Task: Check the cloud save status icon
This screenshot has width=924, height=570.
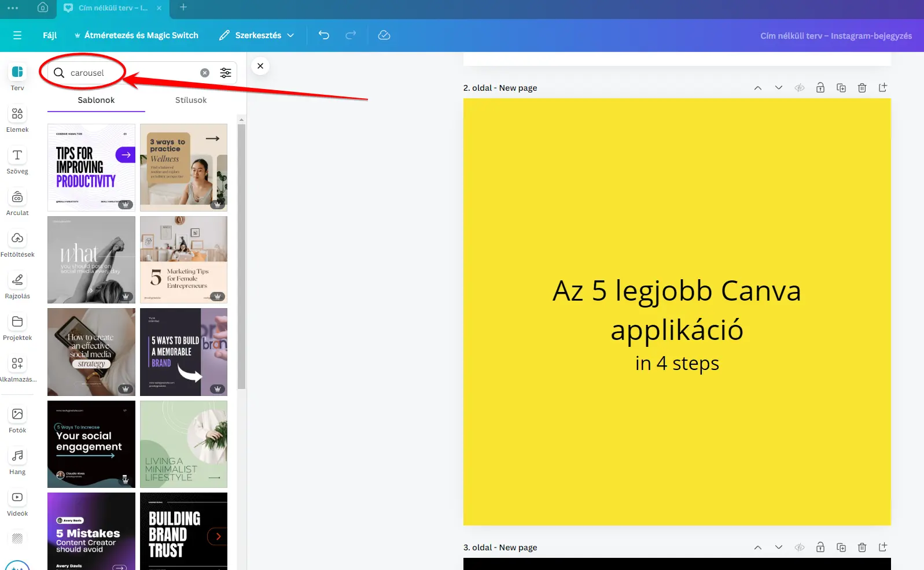Action: 384,35
